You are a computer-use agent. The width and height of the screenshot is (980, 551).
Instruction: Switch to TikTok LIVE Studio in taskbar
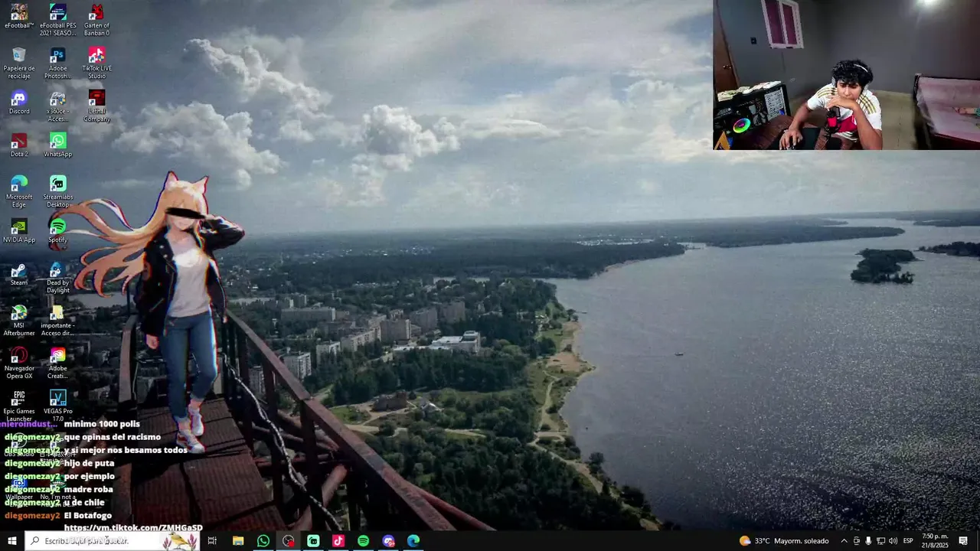(x=338, y=541)
